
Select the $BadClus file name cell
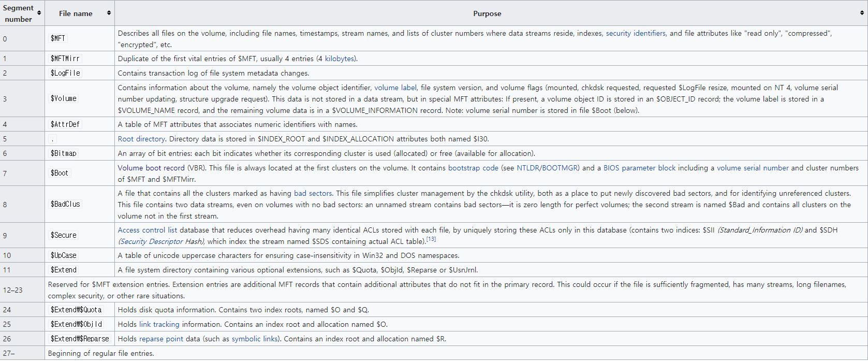[x=79, y=204]
